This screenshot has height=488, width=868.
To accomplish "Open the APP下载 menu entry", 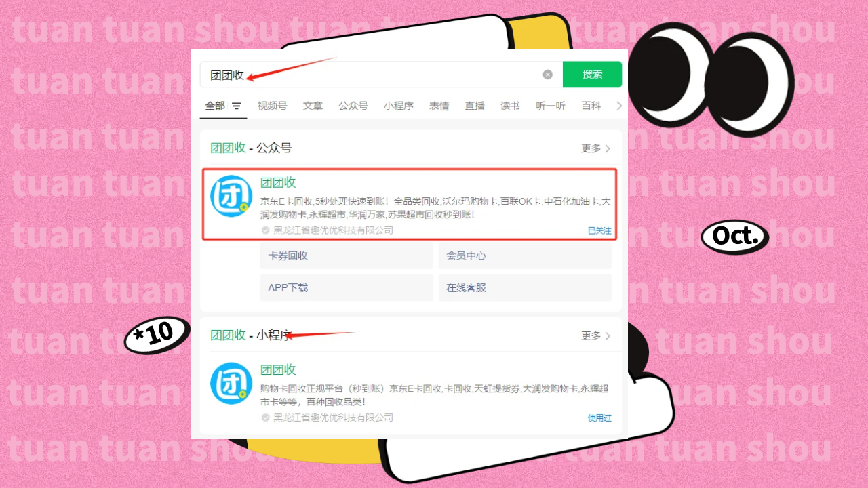I will click(x=347, y=287).
